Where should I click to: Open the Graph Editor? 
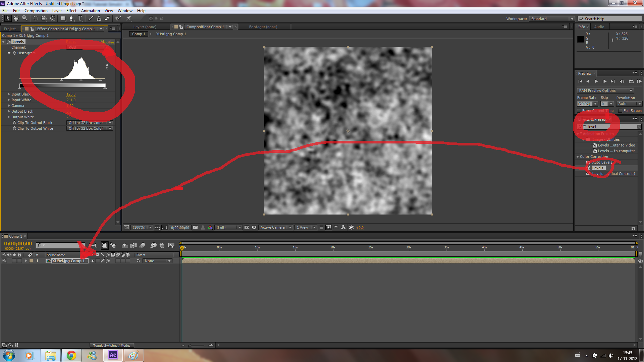coord(171,245)
